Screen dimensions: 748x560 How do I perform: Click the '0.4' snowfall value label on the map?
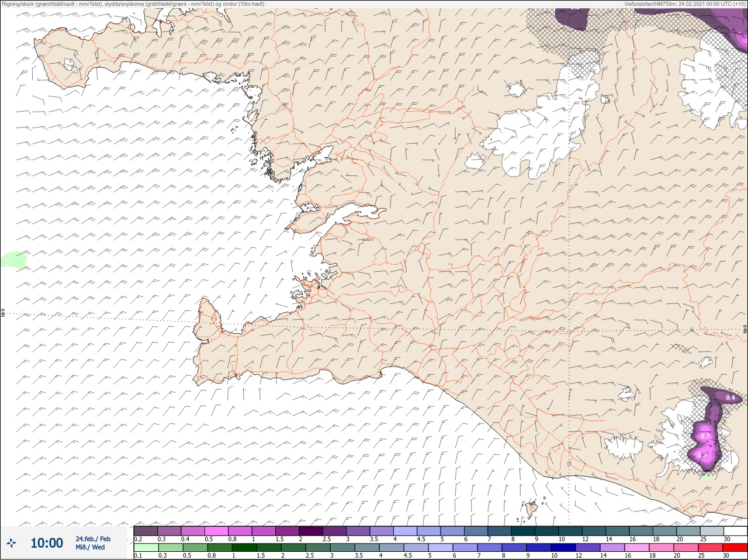point(730,397)
